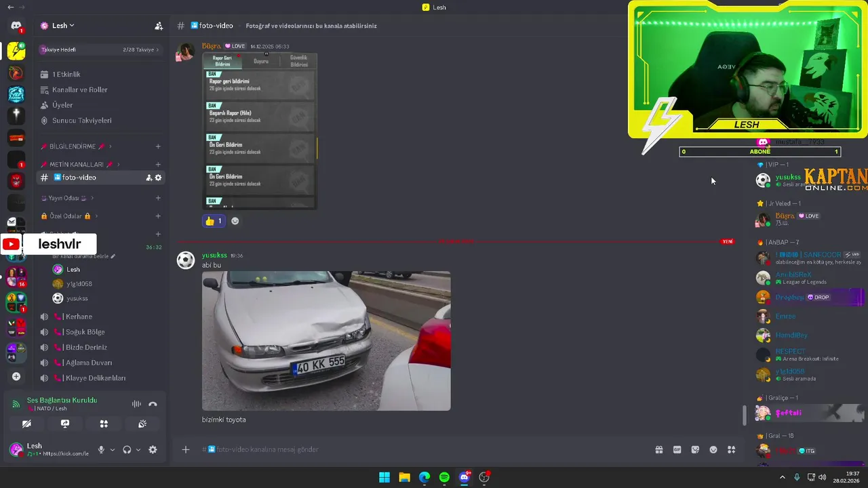Open File Explorer from taskbar
Viewport: 868px width, 488px height.
click(404, 477)
